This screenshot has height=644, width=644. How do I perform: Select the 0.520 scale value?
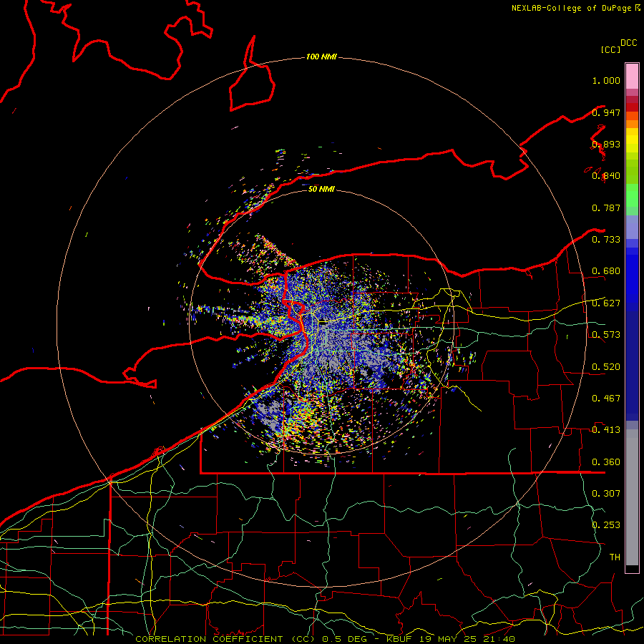coord(606,366)
